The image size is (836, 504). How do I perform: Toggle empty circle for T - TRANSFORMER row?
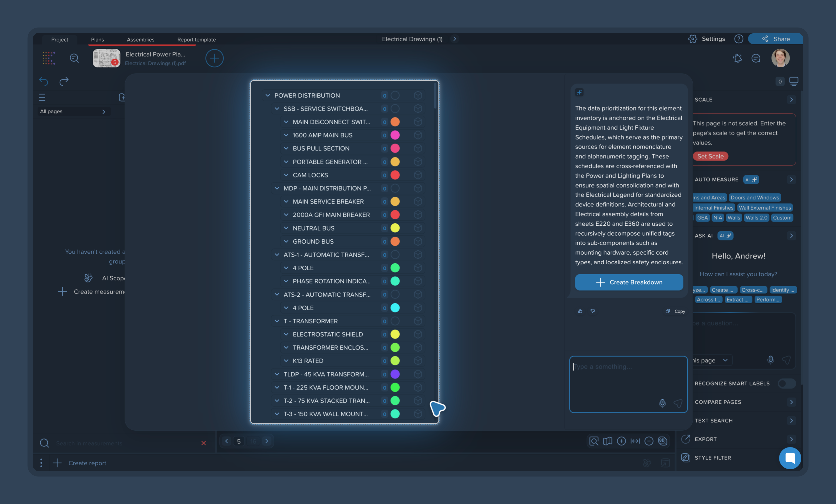tap(395, 321)
